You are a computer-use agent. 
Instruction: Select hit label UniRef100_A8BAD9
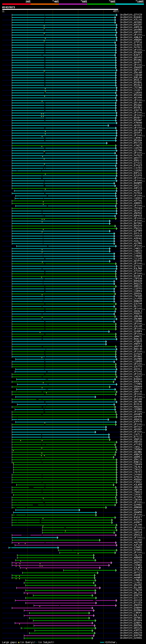131,557
